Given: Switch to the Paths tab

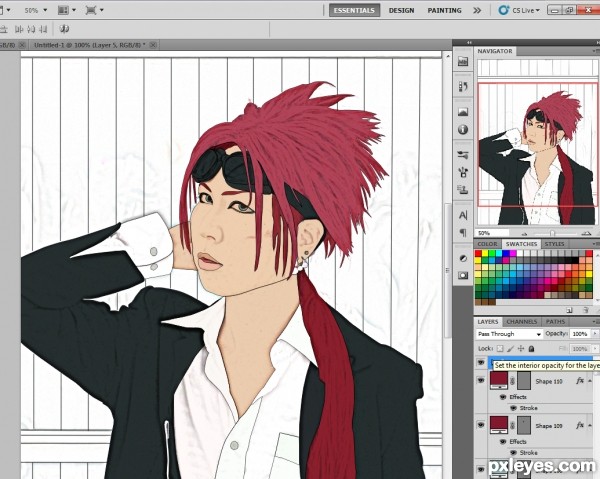Looking at the screenshot, I should [555, 322].
